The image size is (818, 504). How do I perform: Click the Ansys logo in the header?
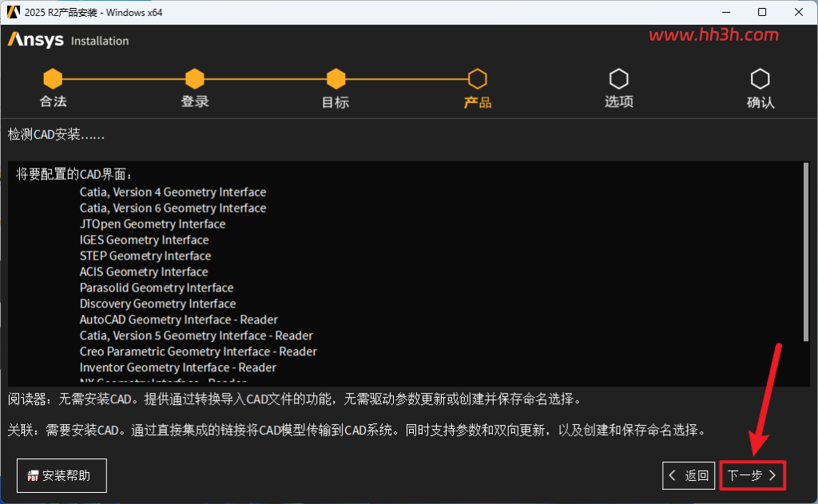[x=35, y=40]
